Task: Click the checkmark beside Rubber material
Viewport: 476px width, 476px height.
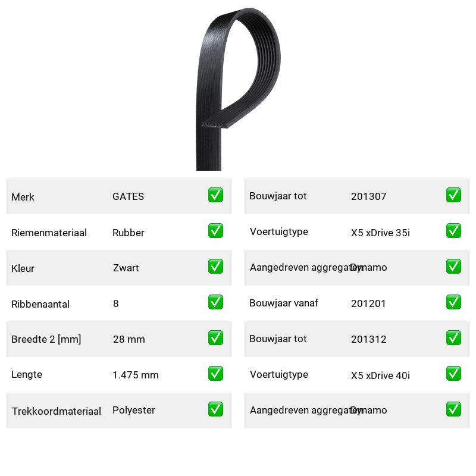Action: tap(215, 231)
